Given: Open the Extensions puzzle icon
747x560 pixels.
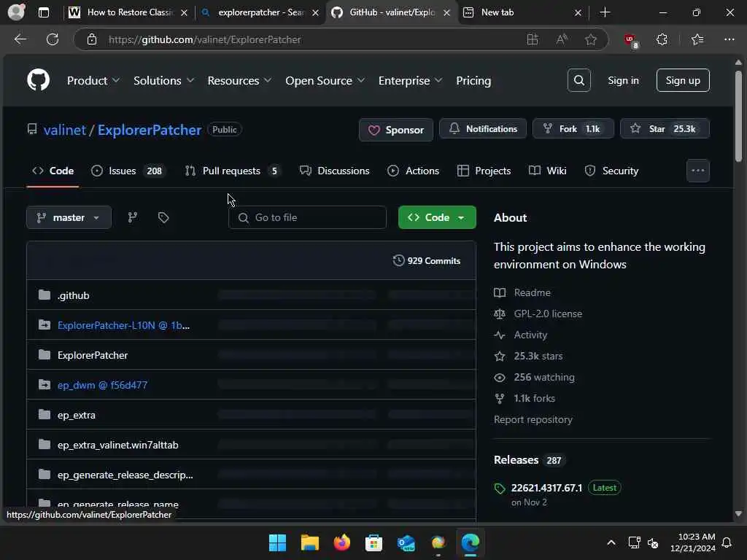Looking at the screenshot, I should pyautogui.click(x=662, y=39).
